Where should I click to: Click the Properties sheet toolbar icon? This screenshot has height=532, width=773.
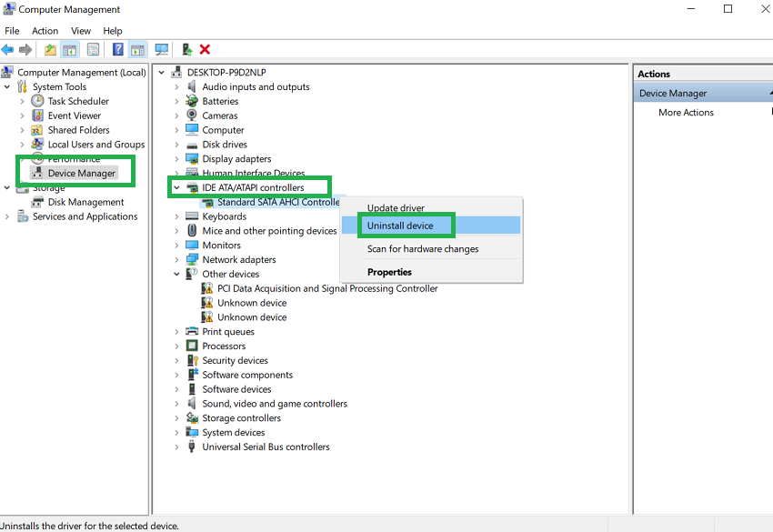[93, 49]
